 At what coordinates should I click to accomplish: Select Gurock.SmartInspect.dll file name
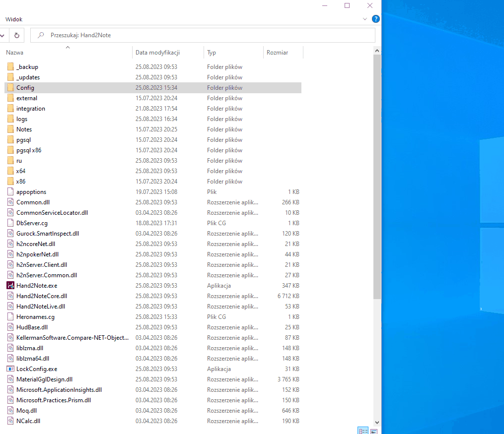coord(48,234)
